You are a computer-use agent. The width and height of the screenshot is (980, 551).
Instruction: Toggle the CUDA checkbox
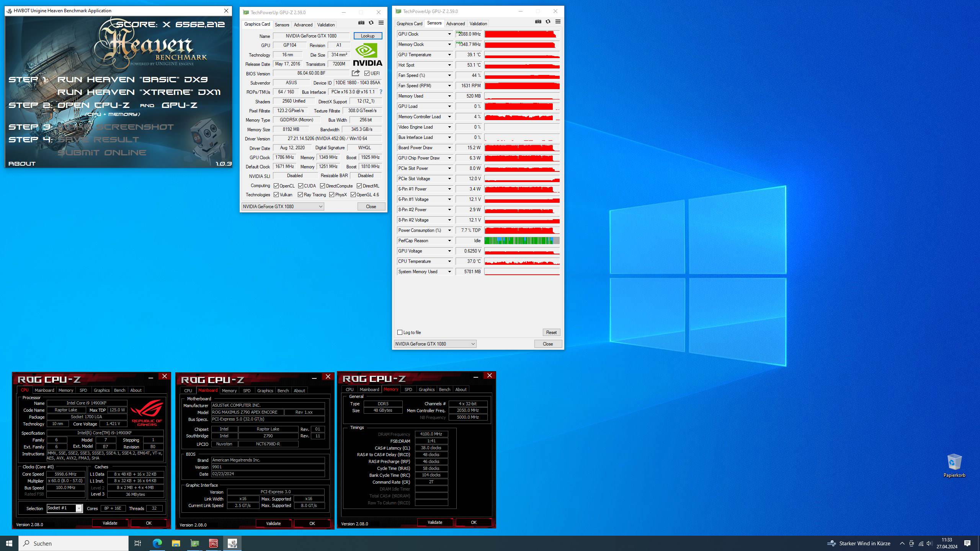click(301, 186)
